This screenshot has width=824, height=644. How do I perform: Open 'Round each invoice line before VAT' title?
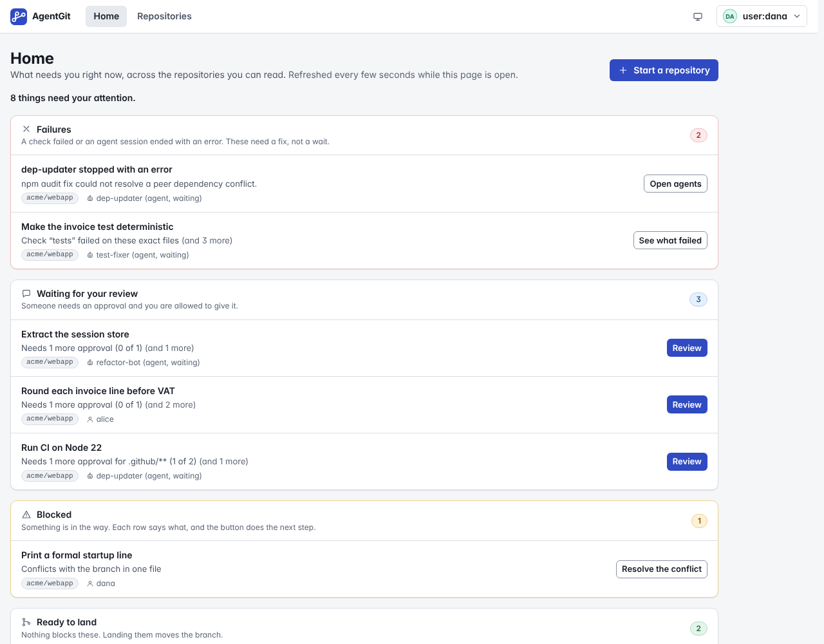pyautogui.click(x=98, y=391)
